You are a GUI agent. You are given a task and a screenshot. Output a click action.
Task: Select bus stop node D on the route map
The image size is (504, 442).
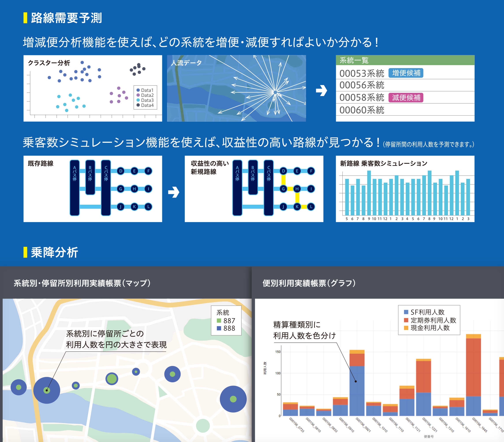pyautogui.click(x=121, y=171)
